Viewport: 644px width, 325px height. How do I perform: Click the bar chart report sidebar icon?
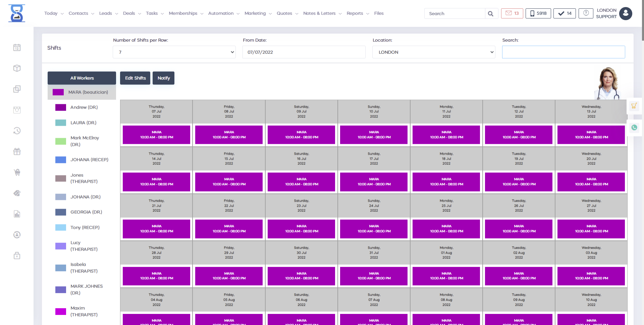17,214
